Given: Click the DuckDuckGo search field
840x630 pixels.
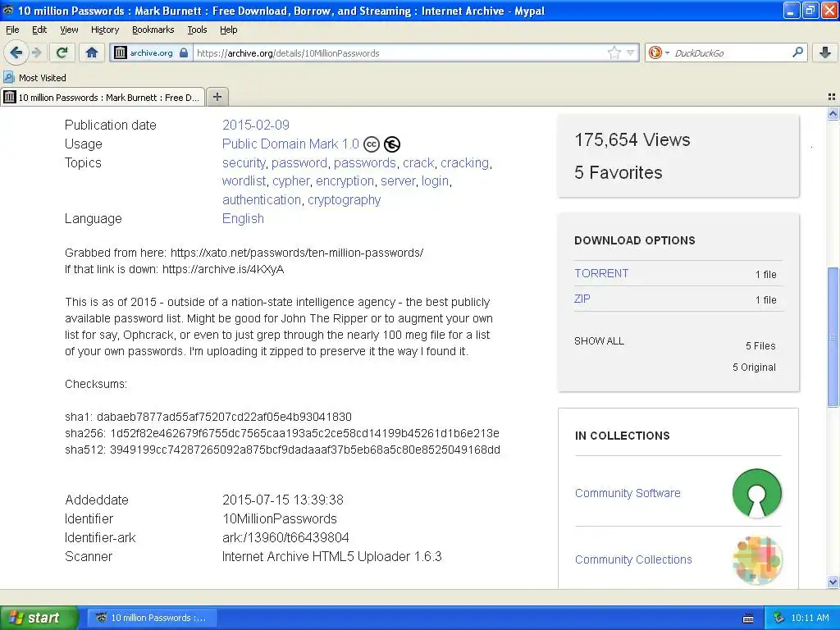Looking at the screenshot, I should coord(731,52).
